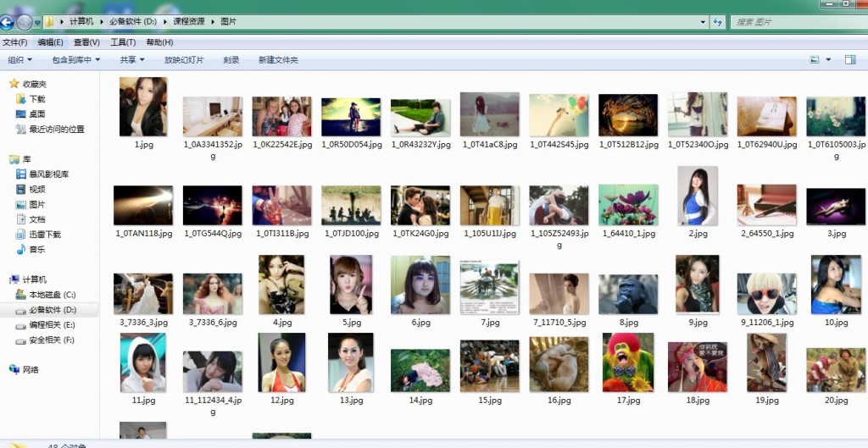The height and width of the screenshot is (448, 868).
Task: Select thumbnail of 17.jpg
Action: [x=628, y=362]
